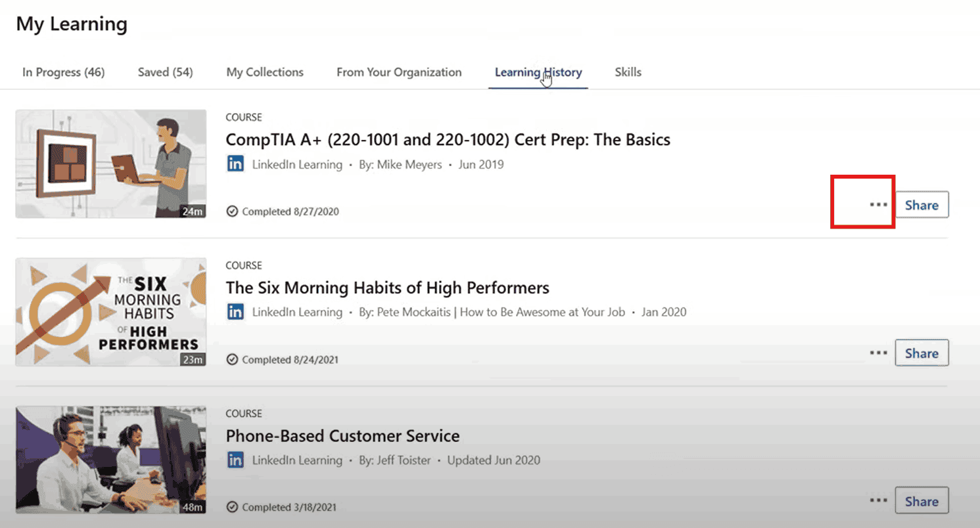Click LinkedIn Learning text under Phone-Based Customer Service
Screen dimensions: 980x528
297,460
